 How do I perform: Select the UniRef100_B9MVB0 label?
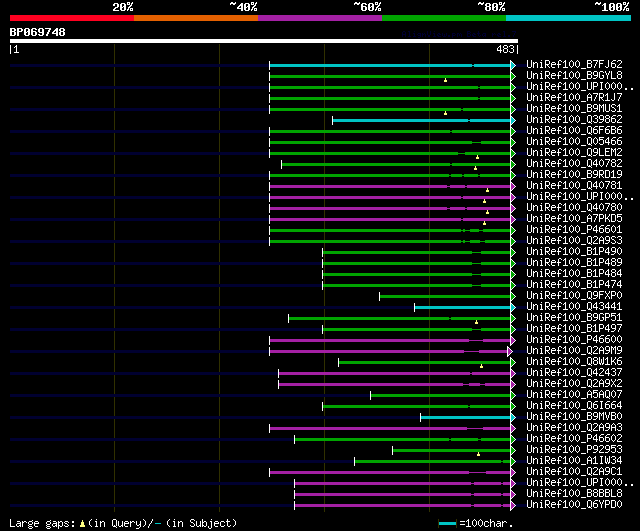[x=574, y=417]
